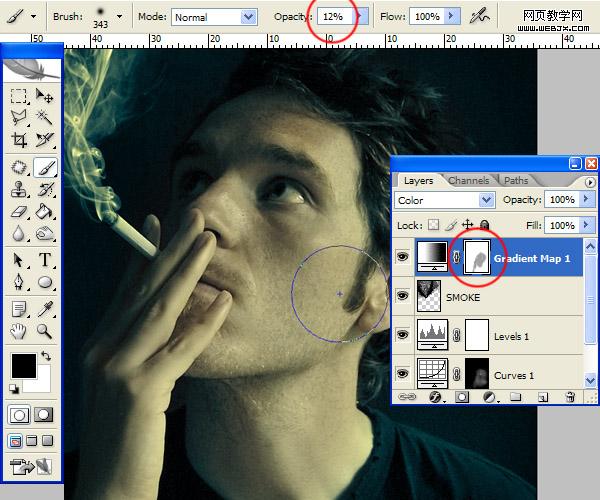Select the Hand tool
The width and height of the screenshot is (600, 500).
[19, 330]
